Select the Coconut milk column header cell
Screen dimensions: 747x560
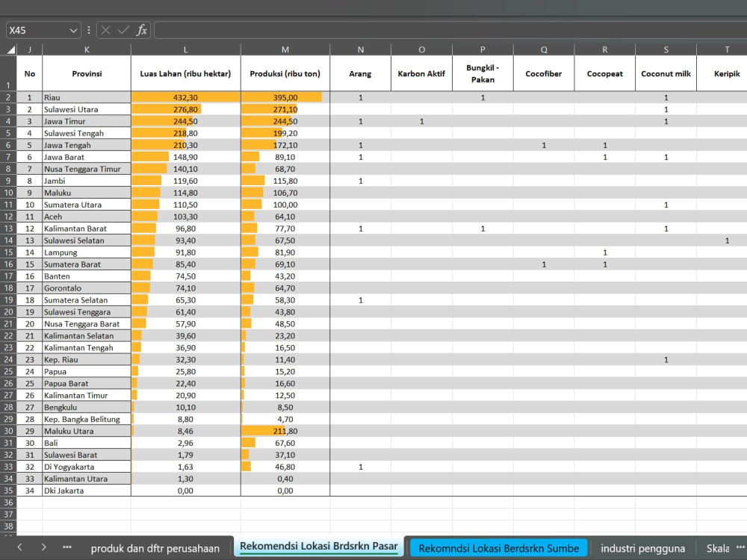coord(666,73)
